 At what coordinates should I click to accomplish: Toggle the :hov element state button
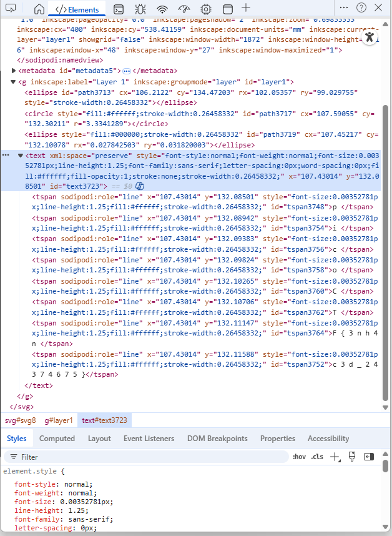click(x=299, y=457)
